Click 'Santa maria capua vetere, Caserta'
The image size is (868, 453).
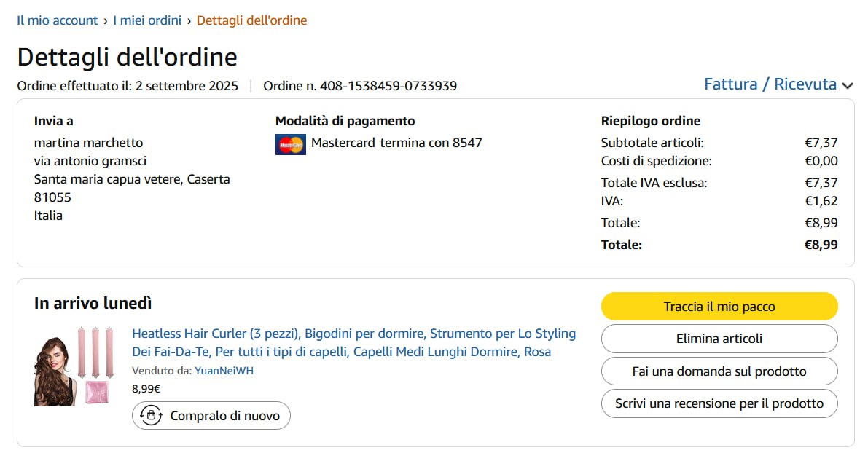pos(132,179)
